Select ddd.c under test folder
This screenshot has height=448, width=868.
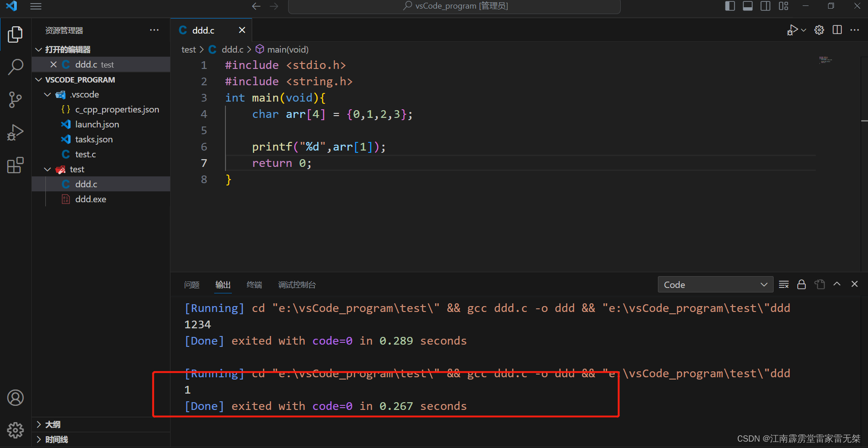(x=101, y=184)
